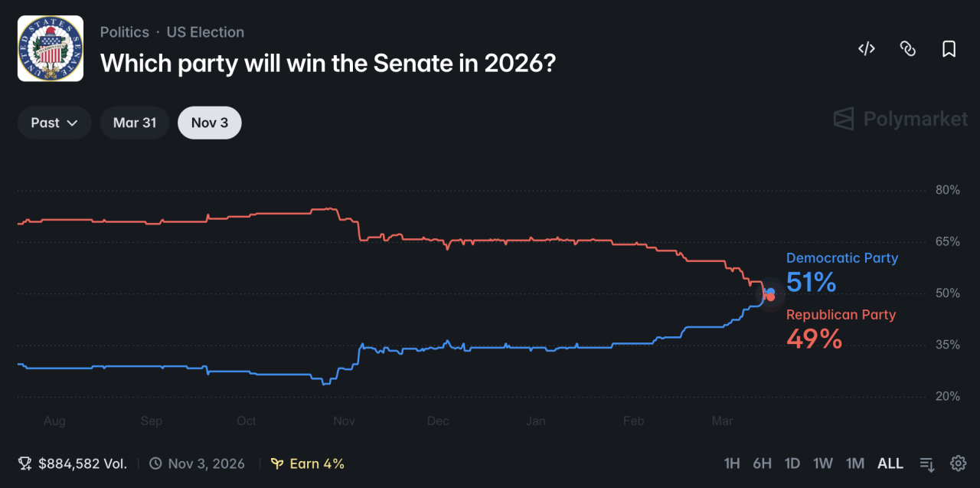Click the Democratic Party 51% legend

coord(841,272)
